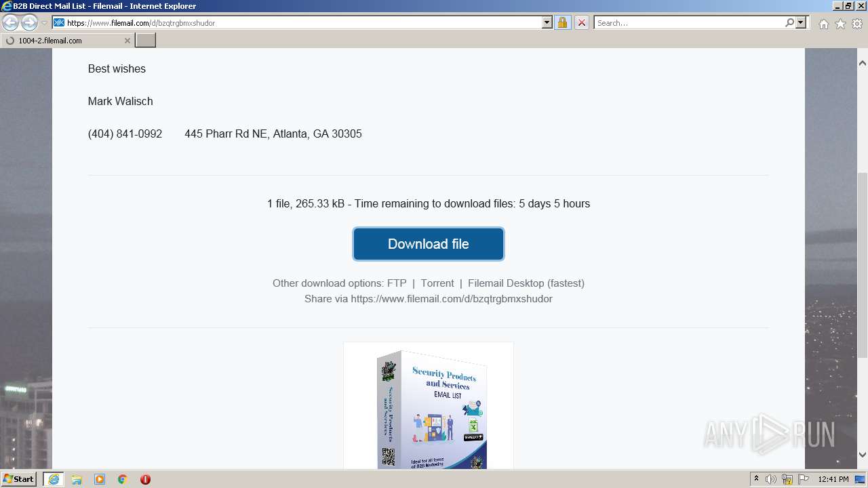868x488 pixels.
Task: Click the Download file button
Action: (429, 244)
